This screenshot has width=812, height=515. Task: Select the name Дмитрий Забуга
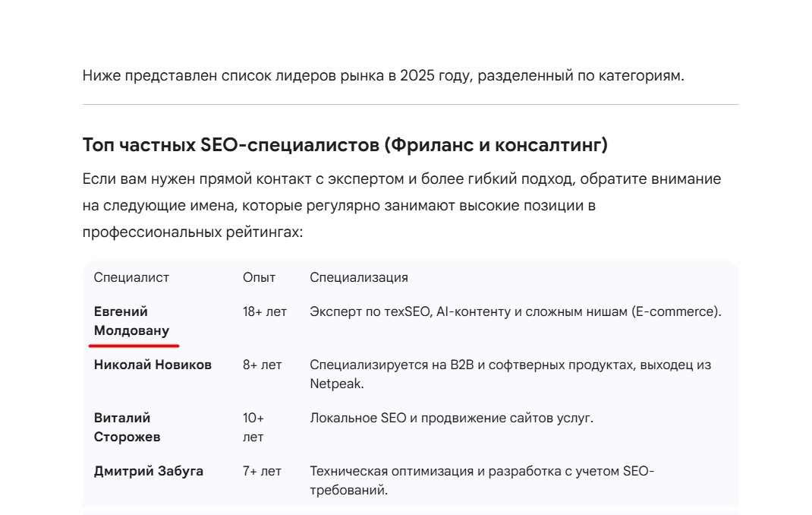[x=149, y=471]
